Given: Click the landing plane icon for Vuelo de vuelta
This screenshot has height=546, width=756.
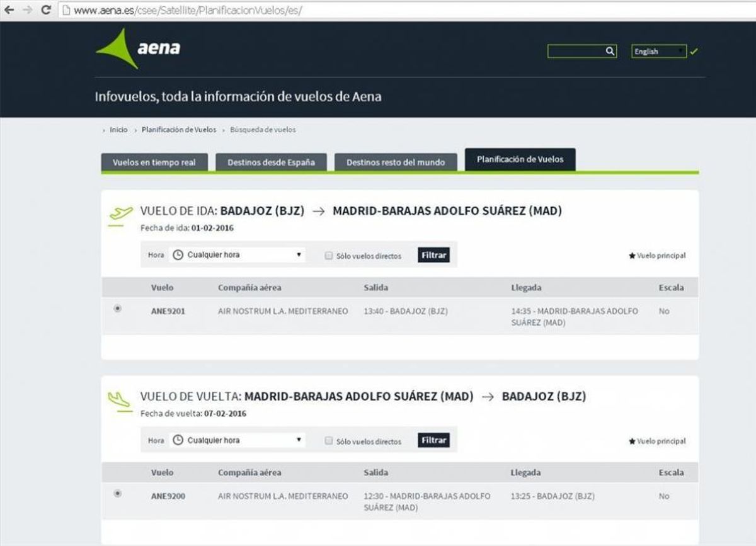Looking at the screenshot, I should coord(119,399).
